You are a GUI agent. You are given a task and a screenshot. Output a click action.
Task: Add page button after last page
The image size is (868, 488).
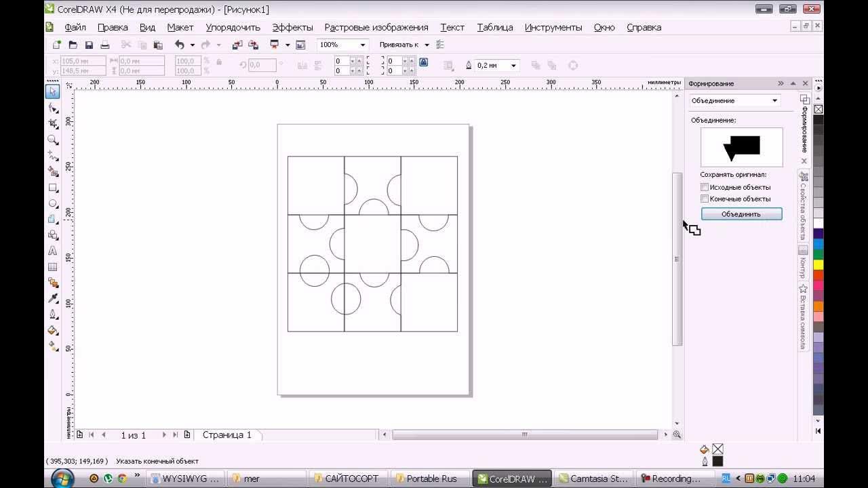click(x=187, y=435)
